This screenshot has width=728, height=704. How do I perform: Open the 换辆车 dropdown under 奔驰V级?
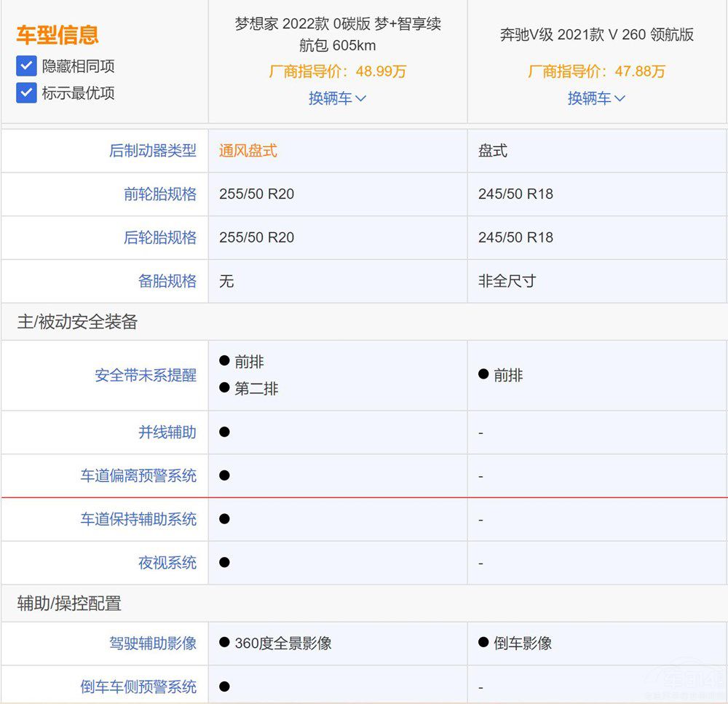(x=596, y=98)
